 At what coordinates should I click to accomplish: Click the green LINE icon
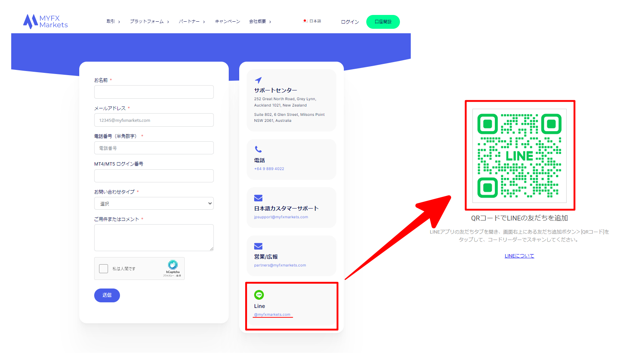(259, 295)
